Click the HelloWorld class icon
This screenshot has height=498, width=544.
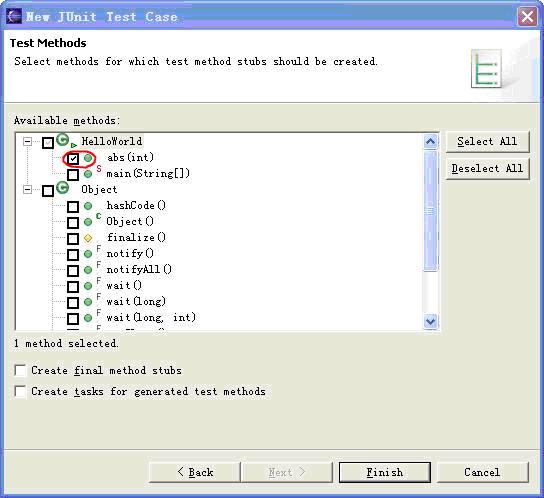click(x=63, y=140)
